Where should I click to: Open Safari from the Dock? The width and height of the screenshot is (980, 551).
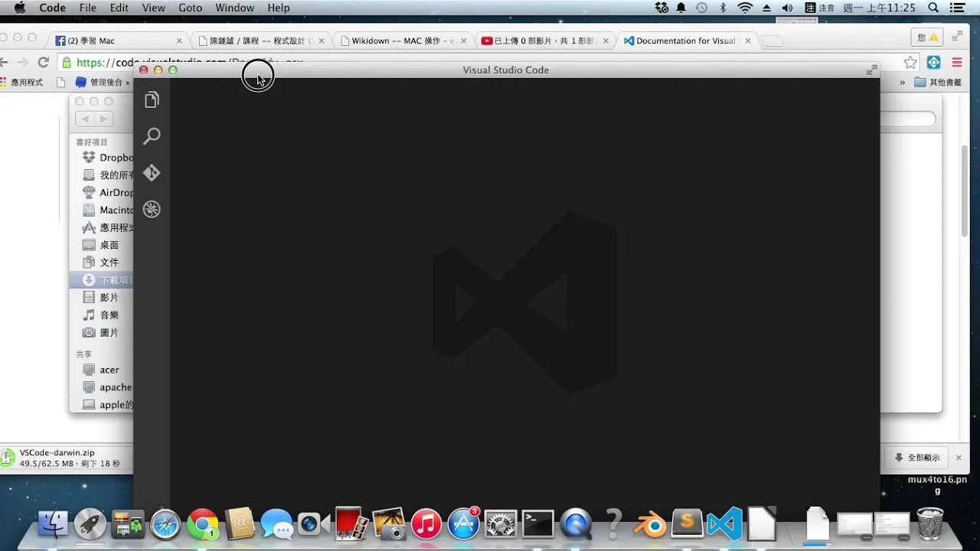pos(165,524)
